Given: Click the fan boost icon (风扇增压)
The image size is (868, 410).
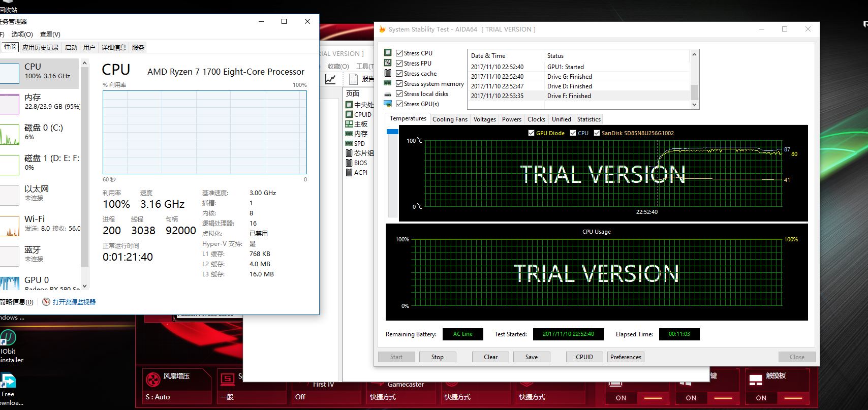Looking at the screenshot, I should click(x=153, y=379).
